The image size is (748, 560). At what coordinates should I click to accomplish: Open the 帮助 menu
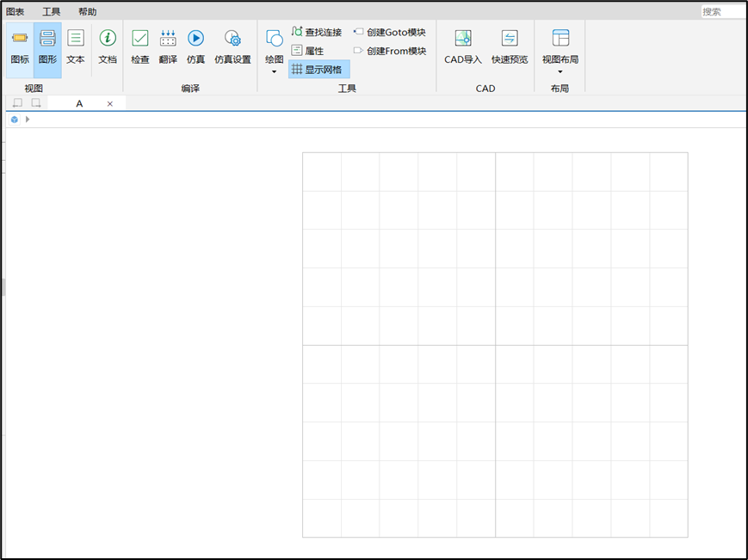click(87, 11)
